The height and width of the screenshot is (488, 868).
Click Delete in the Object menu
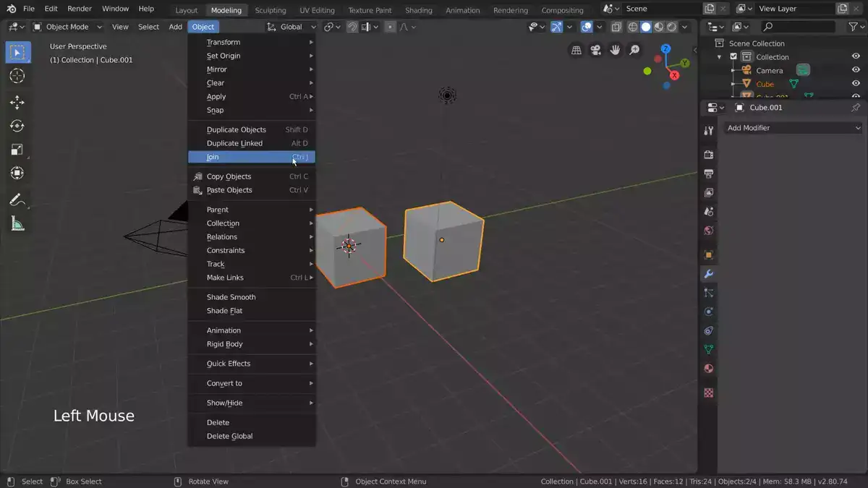[x=251, y=422]
